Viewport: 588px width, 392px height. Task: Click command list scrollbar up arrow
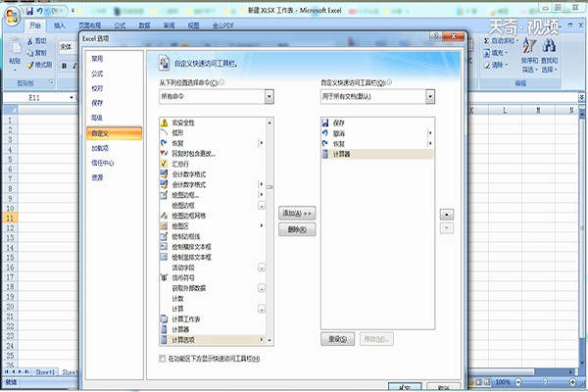[269, 122]
